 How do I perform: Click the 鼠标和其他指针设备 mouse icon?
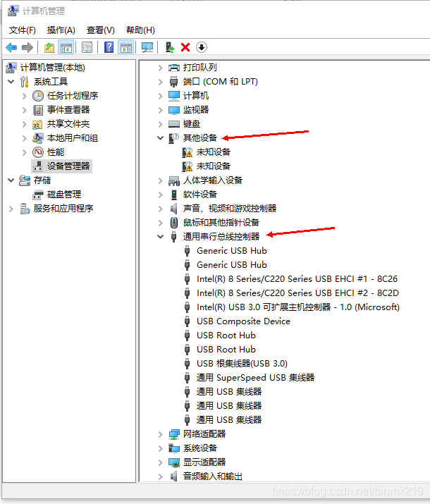coord(174,223)
